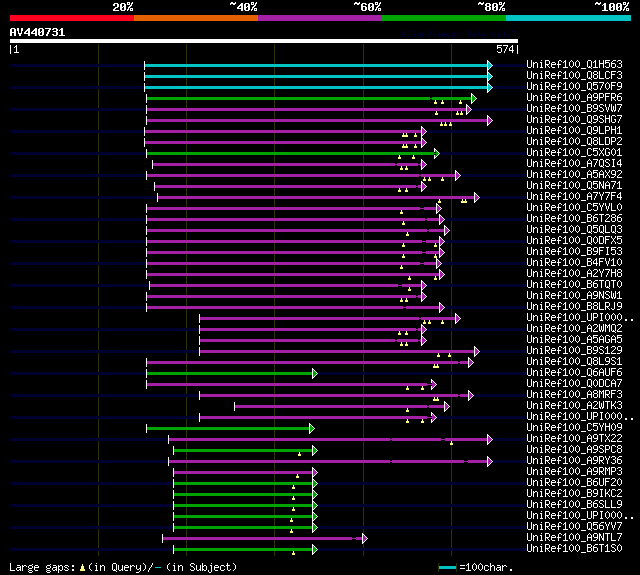Click the UniRef100_Q9LPH1 text
The image size is (640, 575).
click(574, 131)
